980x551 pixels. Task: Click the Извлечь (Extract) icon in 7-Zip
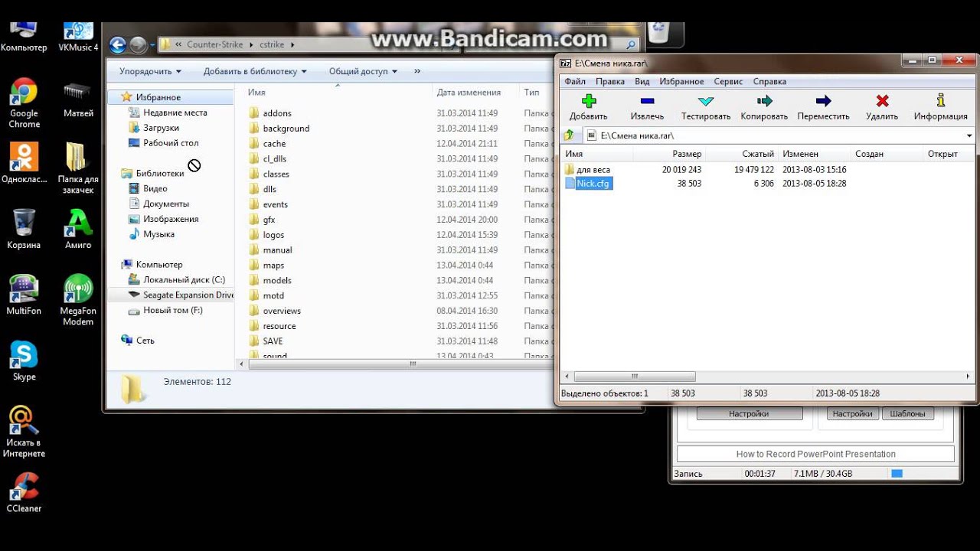click(647, 101)
